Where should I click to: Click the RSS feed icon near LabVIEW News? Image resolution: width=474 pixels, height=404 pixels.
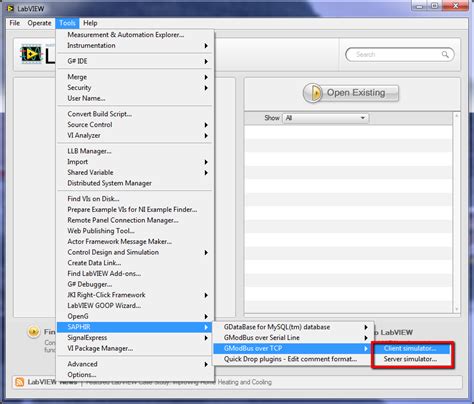pyautogui.click(x=20, y=382)
